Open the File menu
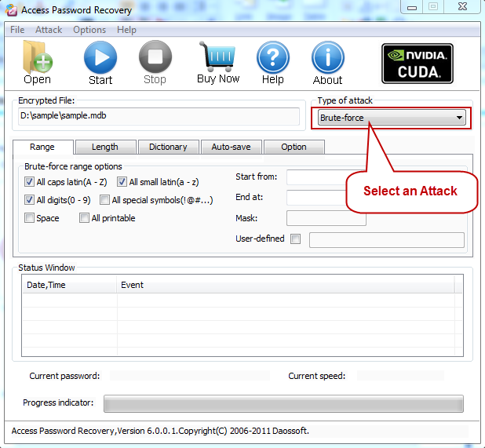 (17, 30)
